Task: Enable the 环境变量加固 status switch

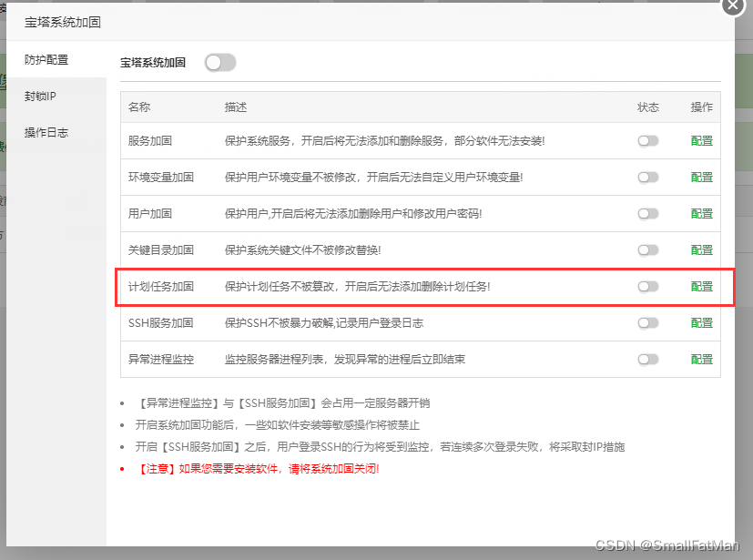Action: tap(647, 178)
